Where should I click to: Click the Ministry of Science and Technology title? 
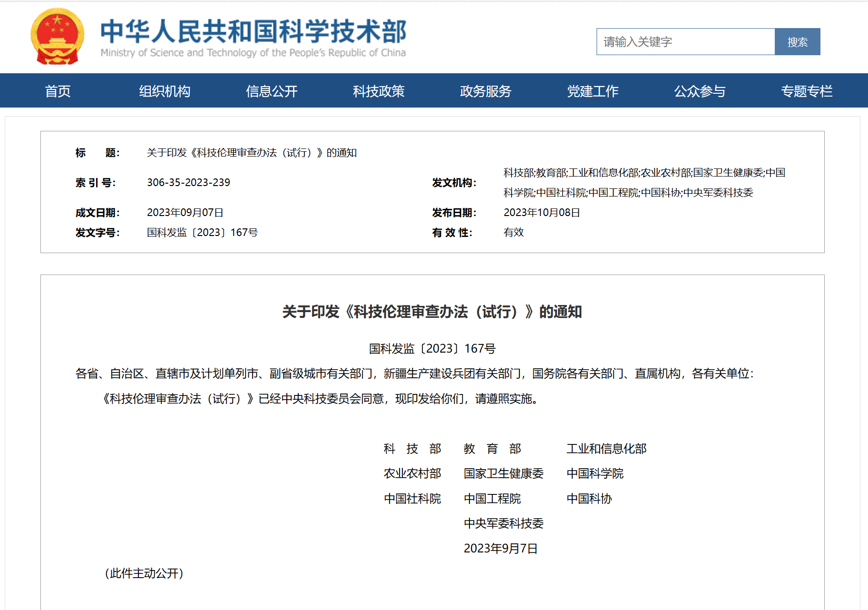[x=253, y=37]
